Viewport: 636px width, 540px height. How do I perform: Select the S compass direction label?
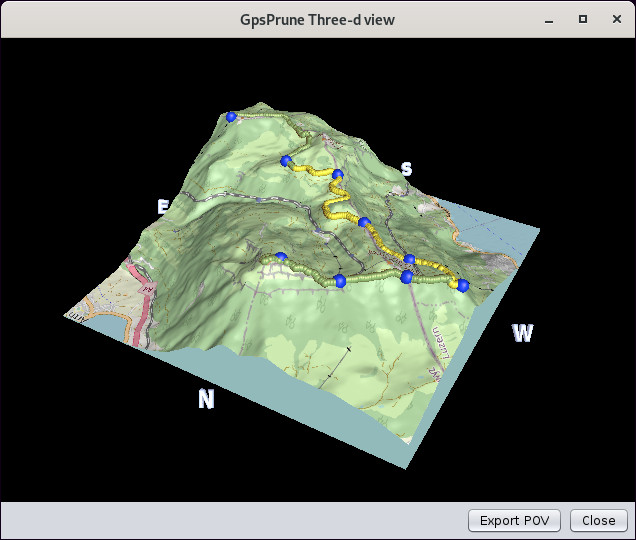[x=406, y=169]
